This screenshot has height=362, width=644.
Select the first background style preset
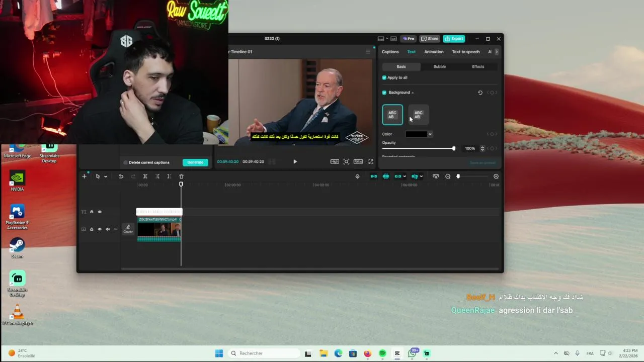(x=392, y=115)
